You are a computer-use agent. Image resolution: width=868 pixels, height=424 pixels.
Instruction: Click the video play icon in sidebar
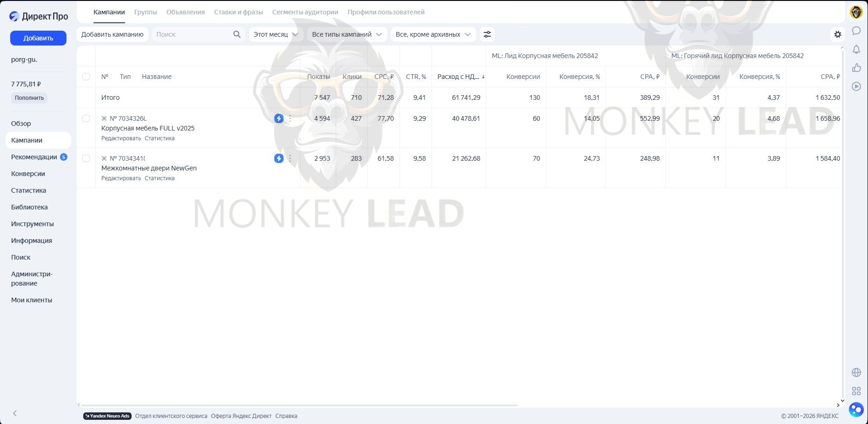tap(856, 86)
